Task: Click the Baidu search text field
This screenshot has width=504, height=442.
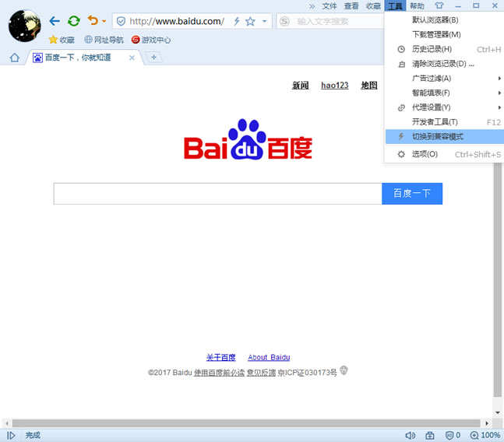Action: tap(217, 194)
